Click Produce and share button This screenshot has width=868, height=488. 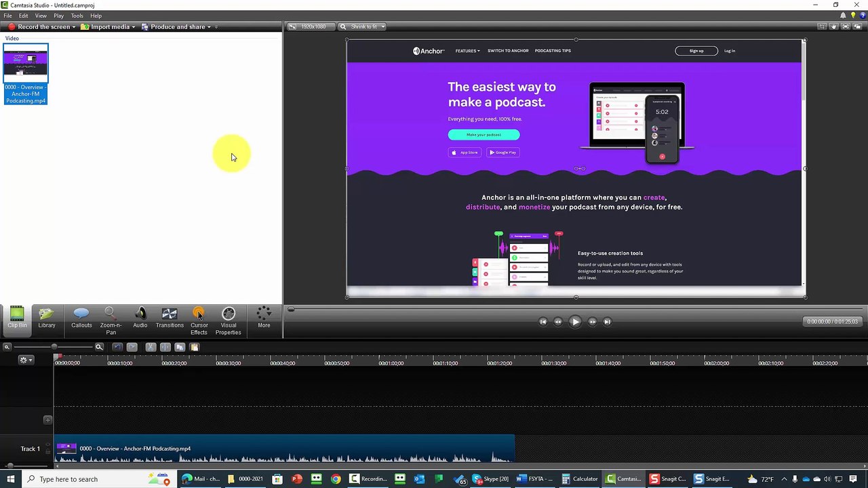point(172,26)
